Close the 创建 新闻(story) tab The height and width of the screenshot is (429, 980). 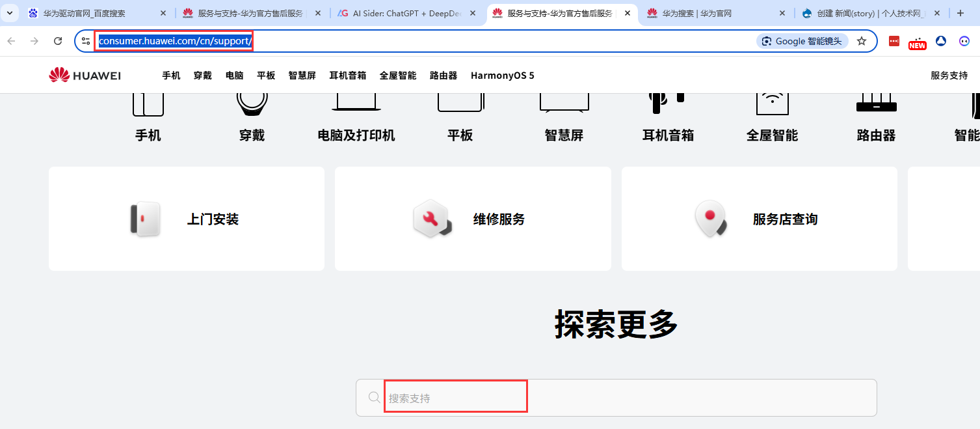pyautogui.click(x=936, y=13)
